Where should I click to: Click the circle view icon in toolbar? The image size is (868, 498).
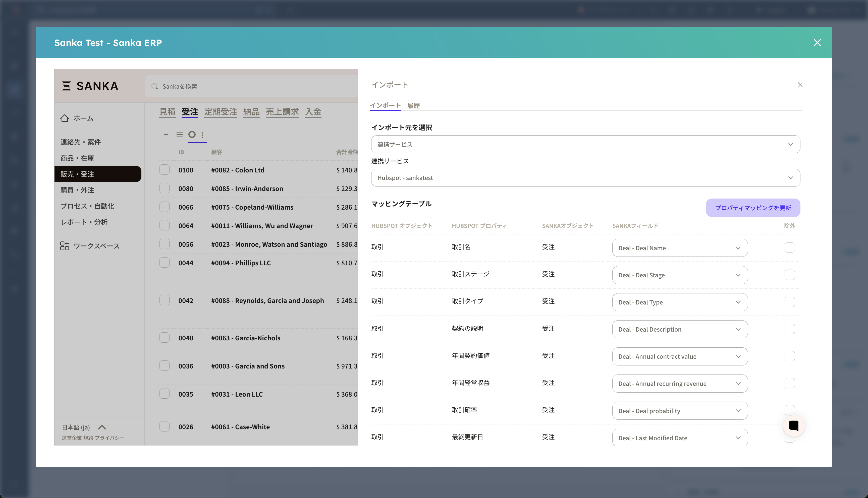coord(192,135)
